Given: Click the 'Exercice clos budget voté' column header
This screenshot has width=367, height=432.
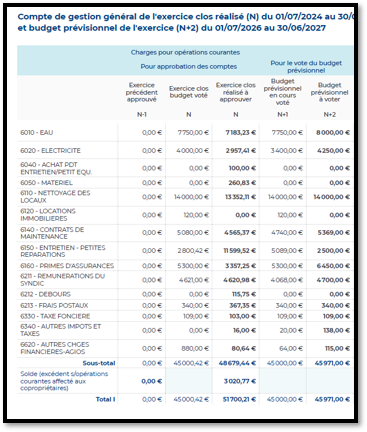Looking at the screenshot, I should pyautogui.click(x=189, y=92).
